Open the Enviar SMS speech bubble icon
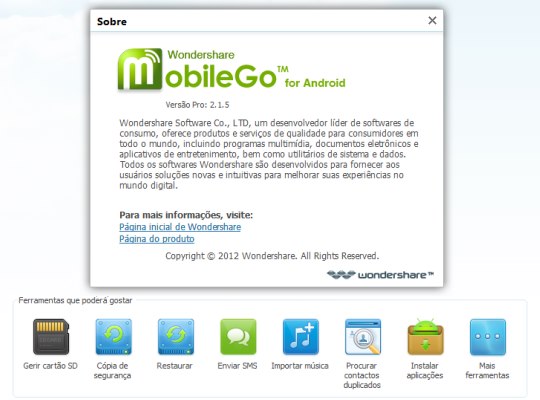This screenshot has height=400, width=540. pos(238,337)
